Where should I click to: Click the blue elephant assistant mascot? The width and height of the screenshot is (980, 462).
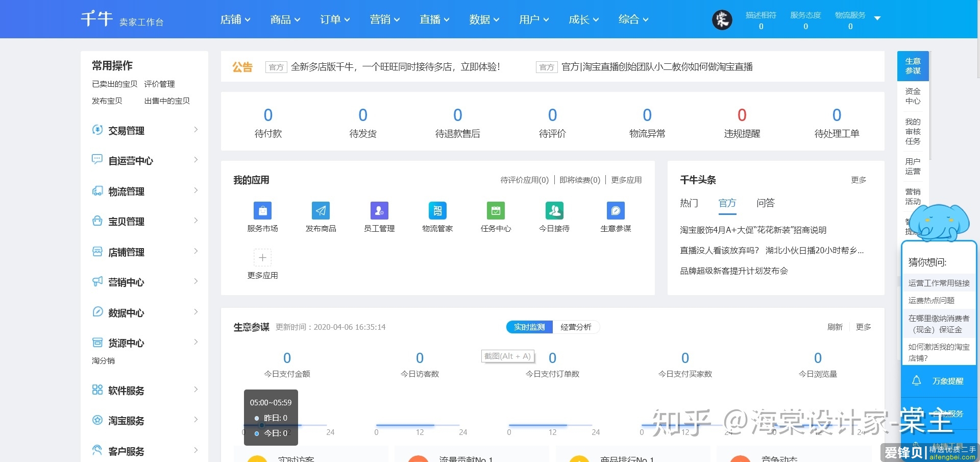click(938, 222)
